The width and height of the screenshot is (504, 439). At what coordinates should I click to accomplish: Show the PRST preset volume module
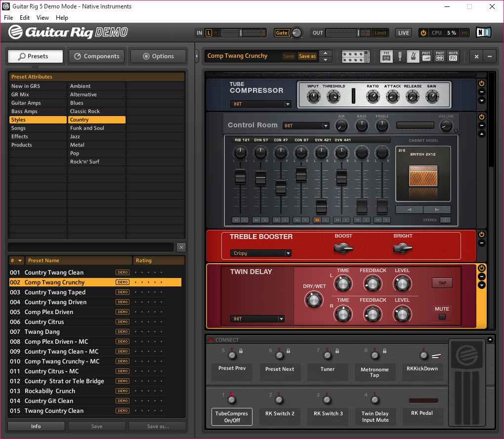click(x=426, y=56)
